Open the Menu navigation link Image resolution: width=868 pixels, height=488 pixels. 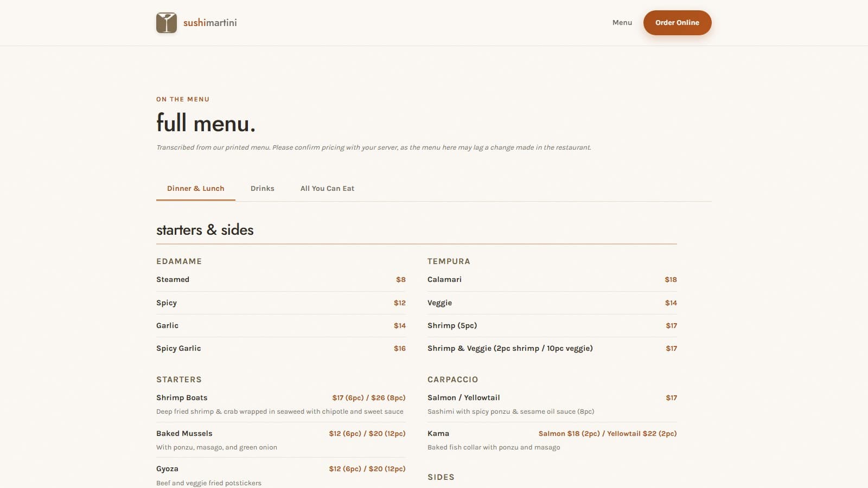(622, 23)
